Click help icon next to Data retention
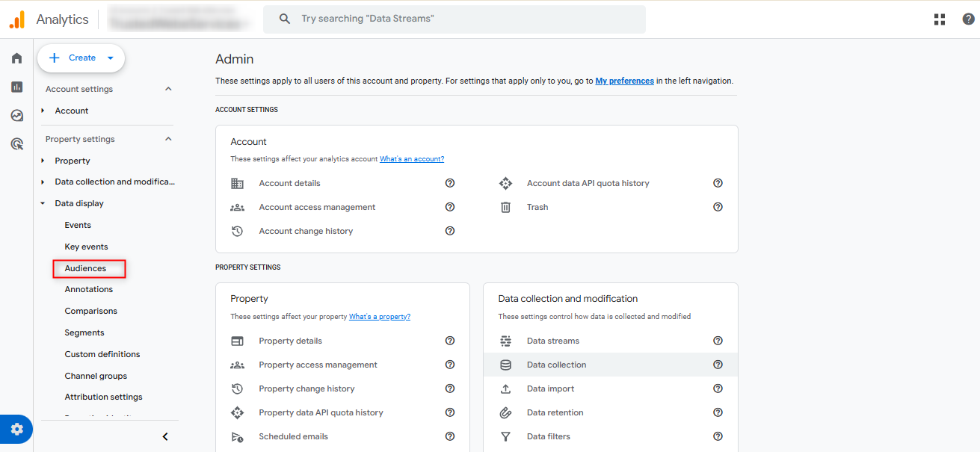This screenshot has width=980, height=452. click(x=718, y=412)
